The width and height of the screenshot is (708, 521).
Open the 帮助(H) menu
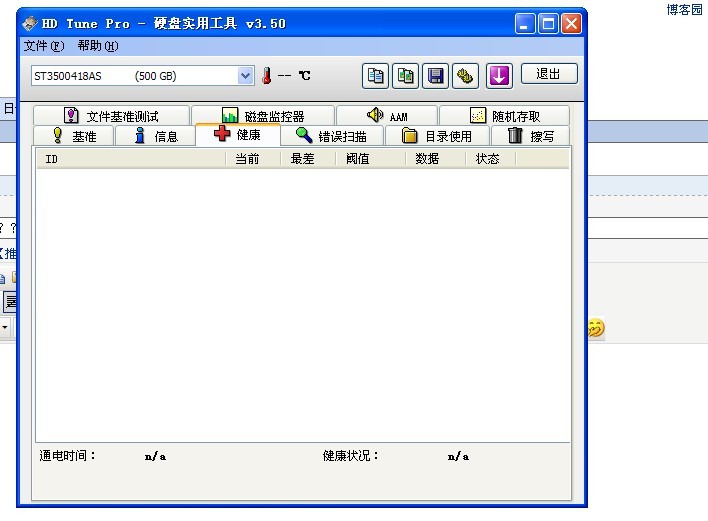[98, 46]
